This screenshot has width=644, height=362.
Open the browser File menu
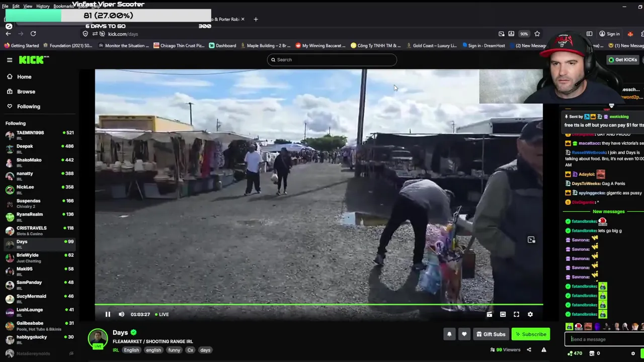(x=5, y=7)
